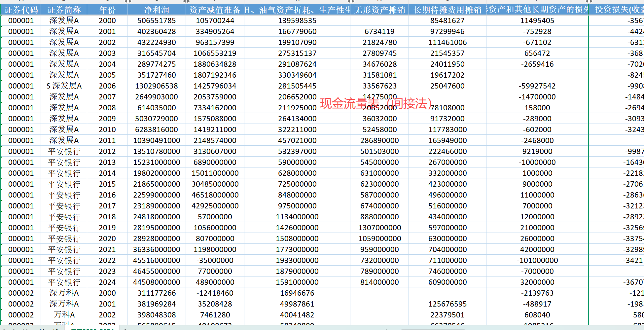
Task: Select the 长期待摊费用摊销 column header
Action: coord(447,10)
